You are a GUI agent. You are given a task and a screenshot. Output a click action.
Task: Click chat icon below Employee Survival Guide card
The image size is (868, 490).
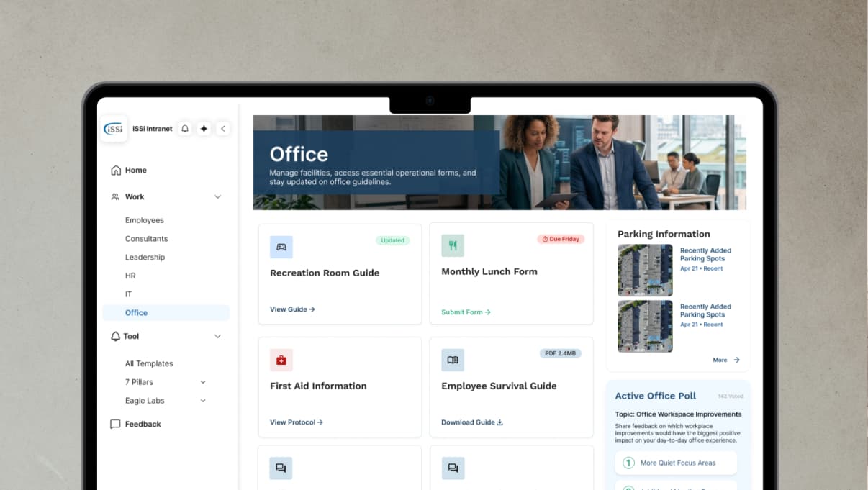[x=453, y=468]
